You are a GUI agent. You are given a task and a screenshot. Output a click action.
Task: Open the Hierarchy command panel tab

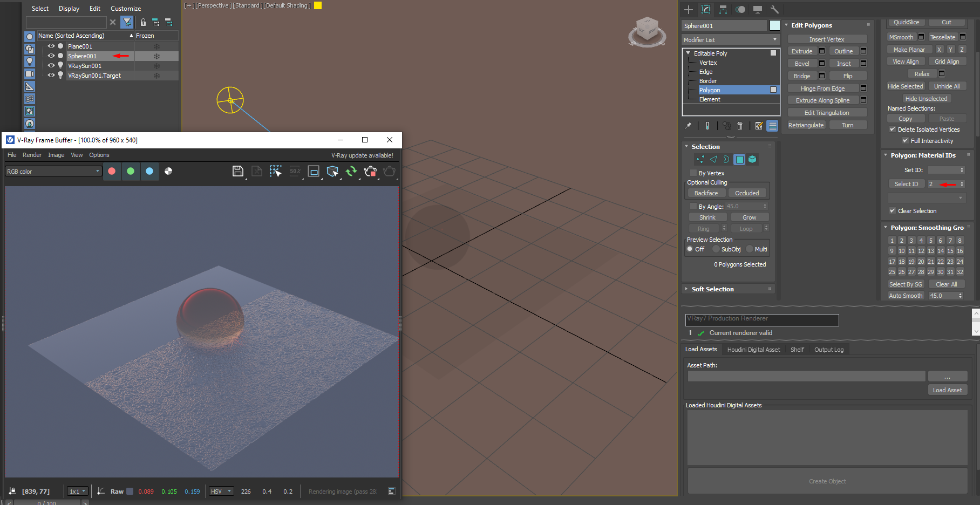pyautogui.click(x=723, y=9)
